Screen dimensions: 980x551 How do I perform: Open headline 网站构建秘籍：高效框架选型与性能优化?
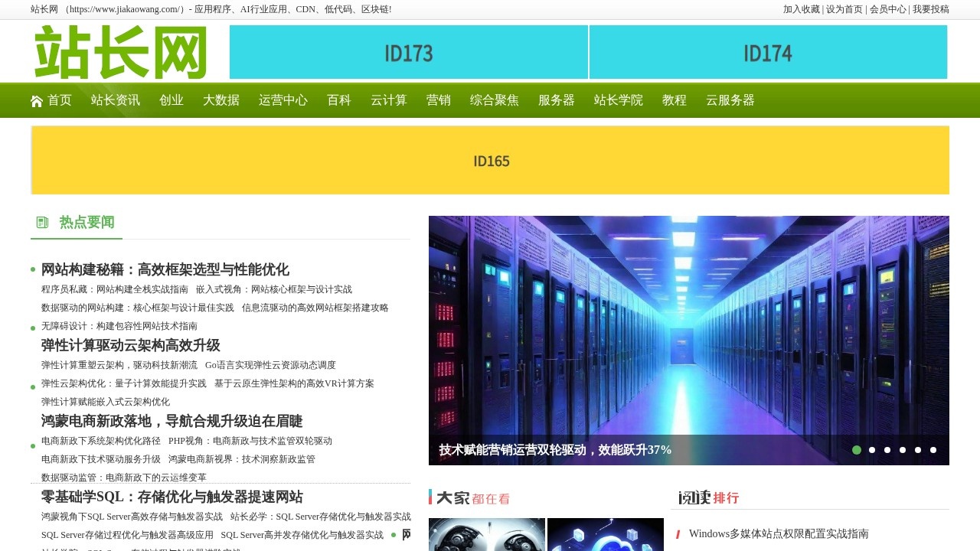pos(165,269)
